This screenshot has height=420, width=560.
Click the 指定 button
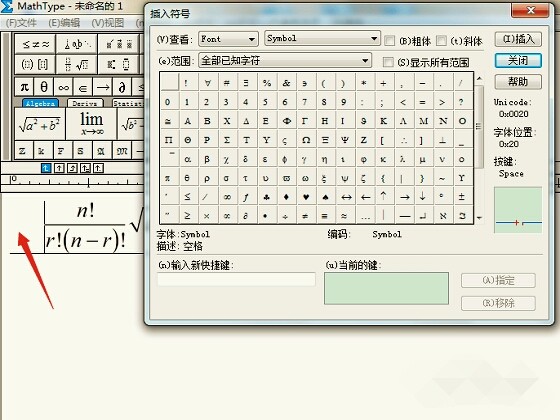pyautogui.click(x=498, y=280)
